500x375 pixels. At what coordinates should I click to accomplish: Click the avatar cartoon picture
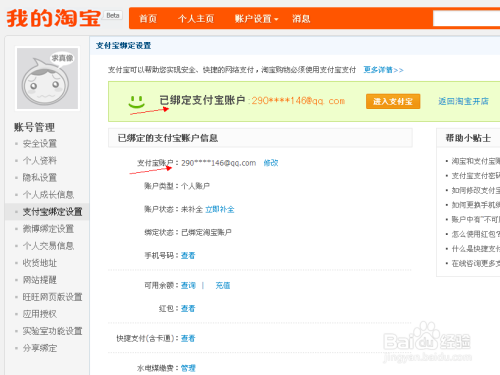pos(48,78)
